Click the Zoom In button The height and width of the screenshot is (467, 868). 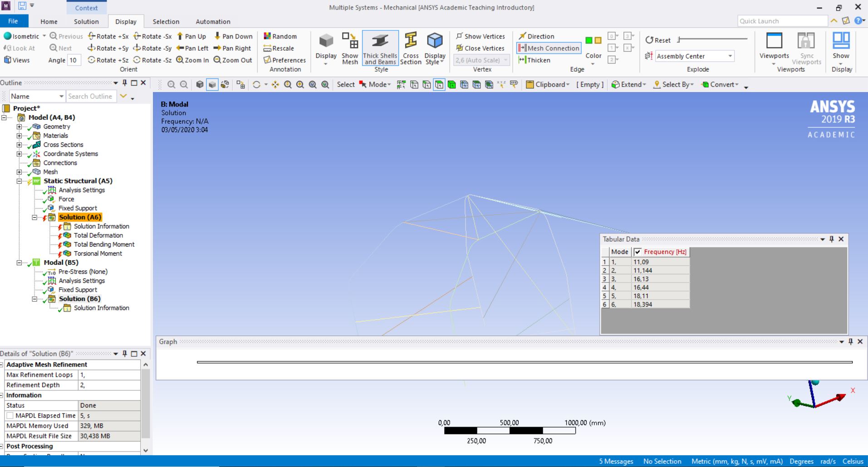pyautogui.click(x=192, y=60)
